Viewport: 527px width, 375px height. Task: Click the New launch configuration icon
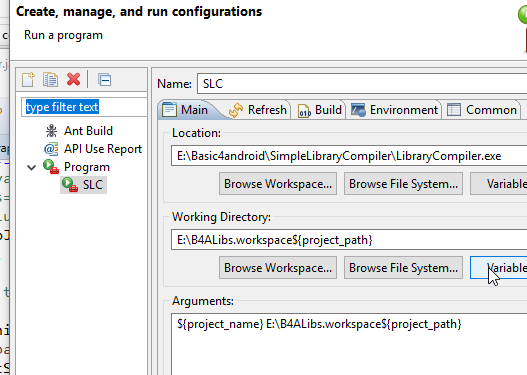coord(28,80)
